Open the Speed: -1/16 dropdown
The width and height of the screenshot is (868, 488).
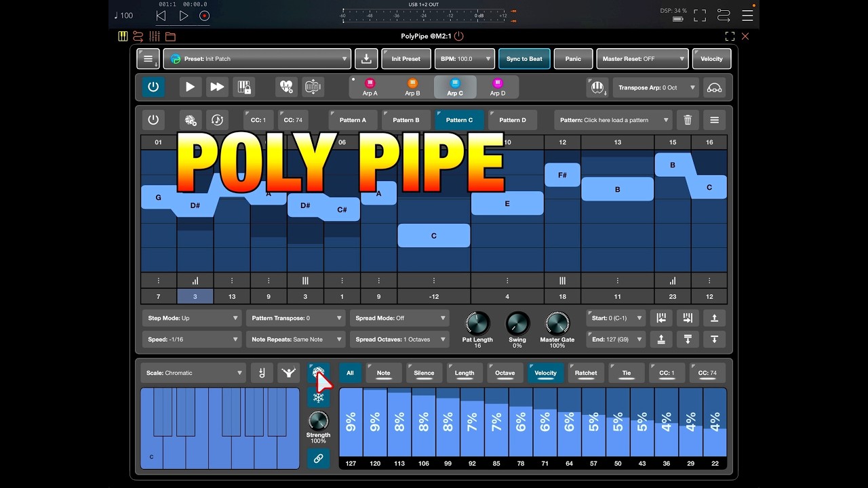coord(192,340)
